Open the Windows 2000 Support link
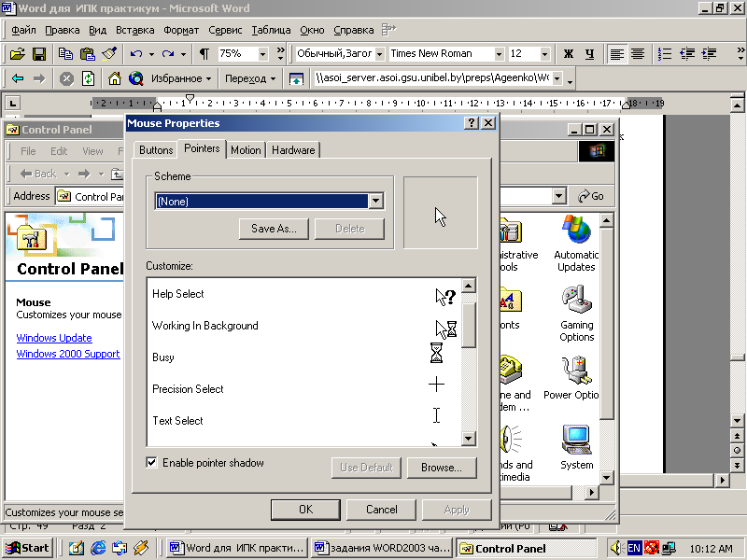Viewport: 747px width, 560px height. pos(68,354)
